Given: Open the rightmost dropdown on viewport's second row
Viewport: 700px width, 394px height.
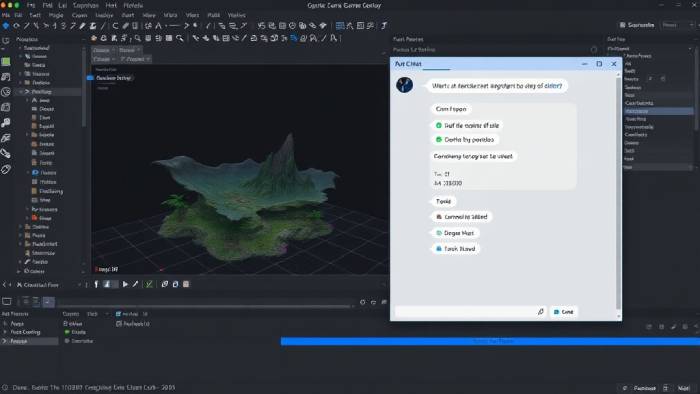Looking at the screenshot, I should [x=135, y=59].
